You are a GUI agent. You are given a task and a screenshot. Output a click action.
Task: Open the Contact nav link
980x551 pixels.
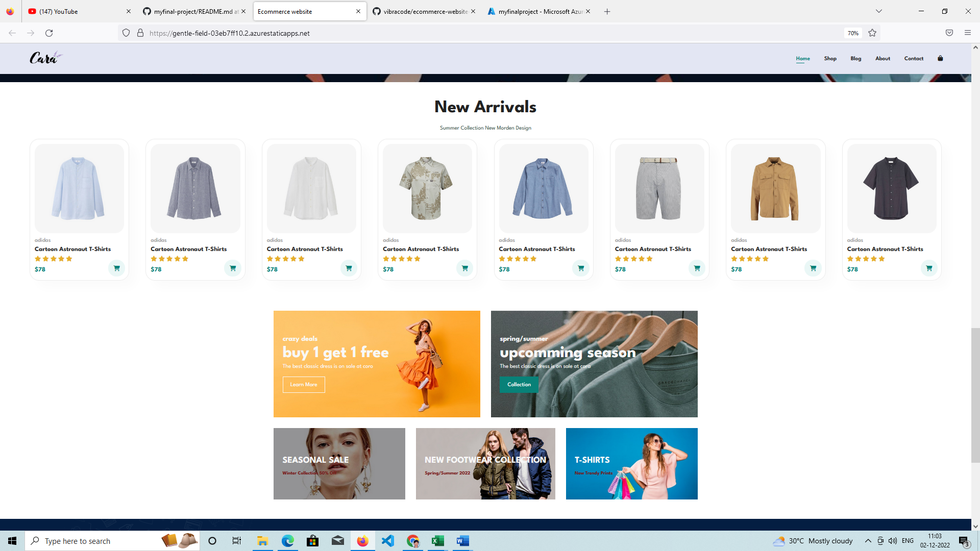[x=914, y=59]
